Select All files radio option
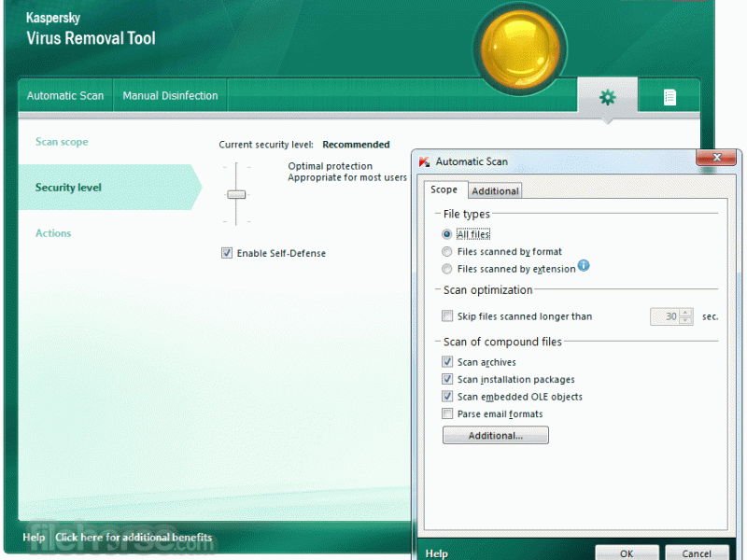Viewport: 747px width, 560px height. coord(446,234)
